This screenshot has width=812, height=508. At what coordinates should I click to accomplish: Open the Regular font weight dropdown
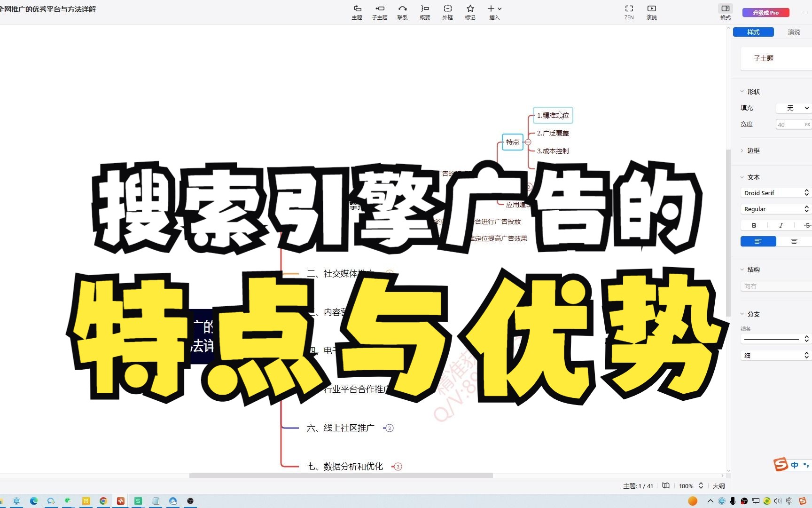pos(775,208)
